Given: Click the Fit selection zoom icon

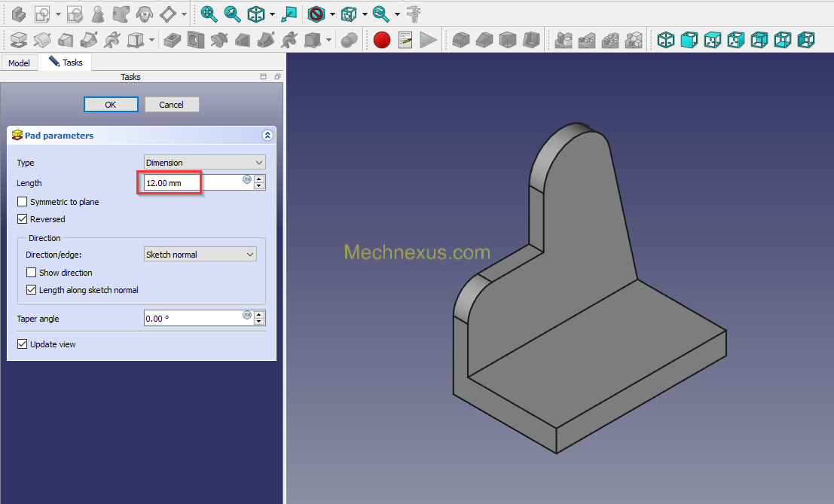Looking at the screenshot, I should [233, 14].
